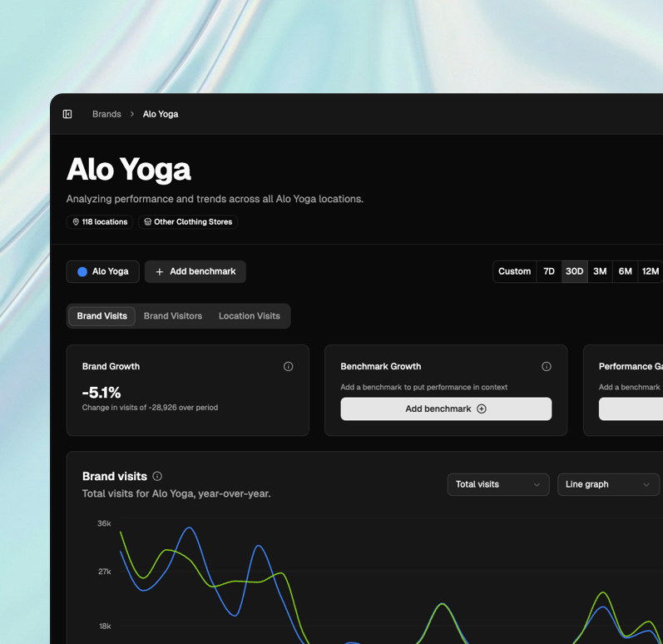Choose the 6M time range
The height and width of the screenshot is (644, 663).
click(x=625, y=271)
